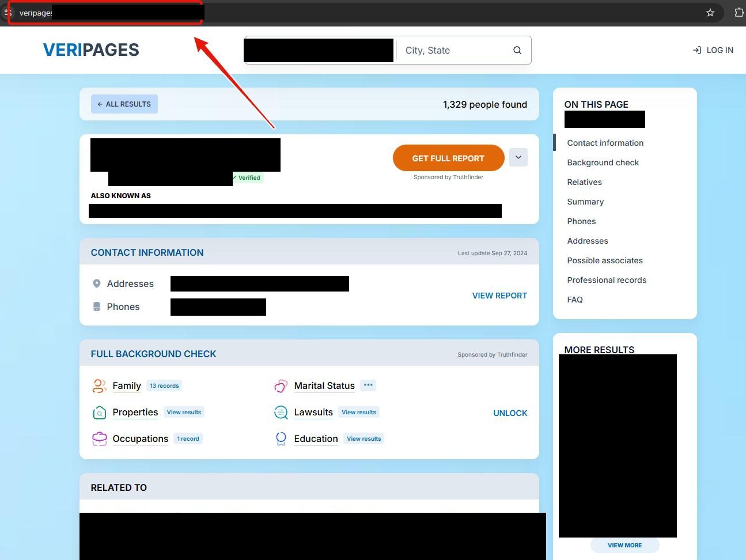This screenshot has width=746, height=560.
Task: Open the Lawsuits link
Action: click(313, 413)
